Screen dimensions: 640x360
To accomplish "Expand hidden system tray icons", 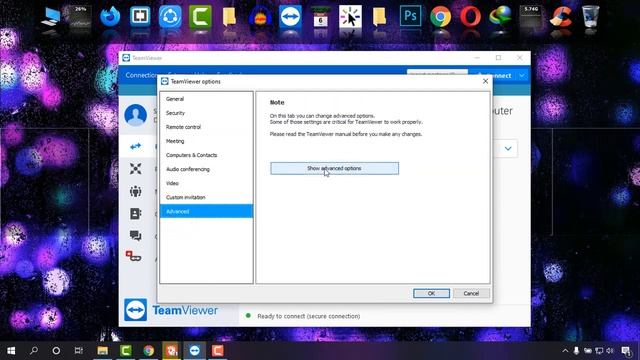I will click(x=565, y=351).
